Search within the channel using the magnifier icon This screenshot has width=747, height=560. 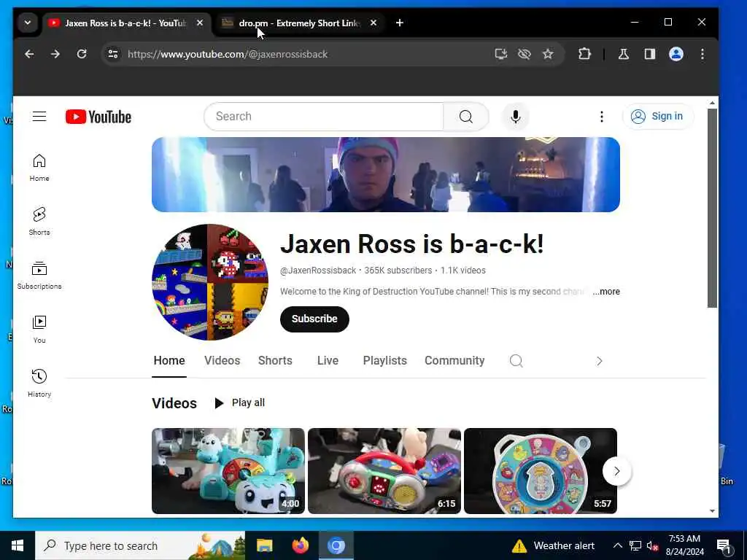[516, 360]
